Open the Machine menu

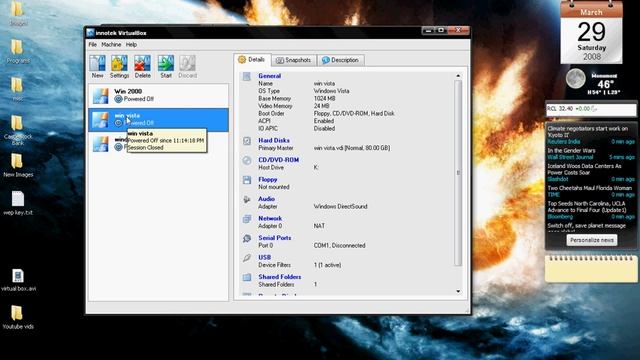111,44
